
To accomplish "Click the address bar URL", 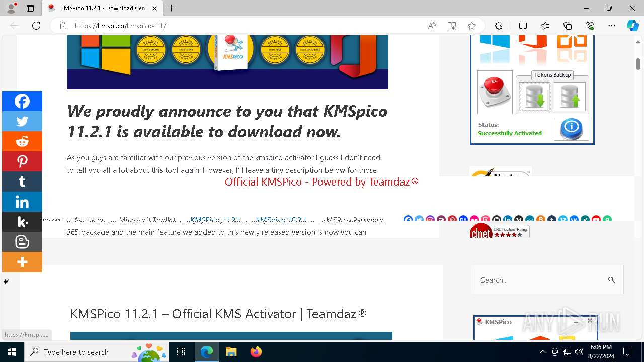I will coord(120,26).
